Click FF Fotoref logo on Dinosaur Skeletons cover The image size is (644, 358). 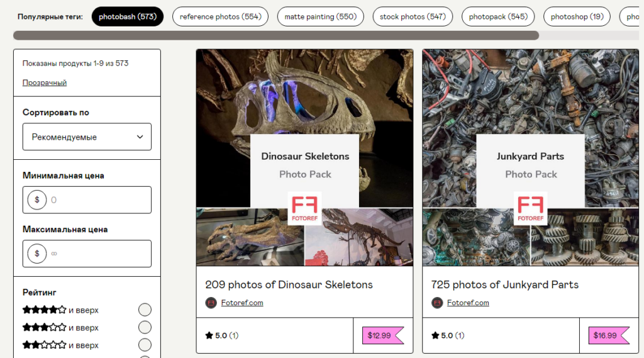[304, 208]
